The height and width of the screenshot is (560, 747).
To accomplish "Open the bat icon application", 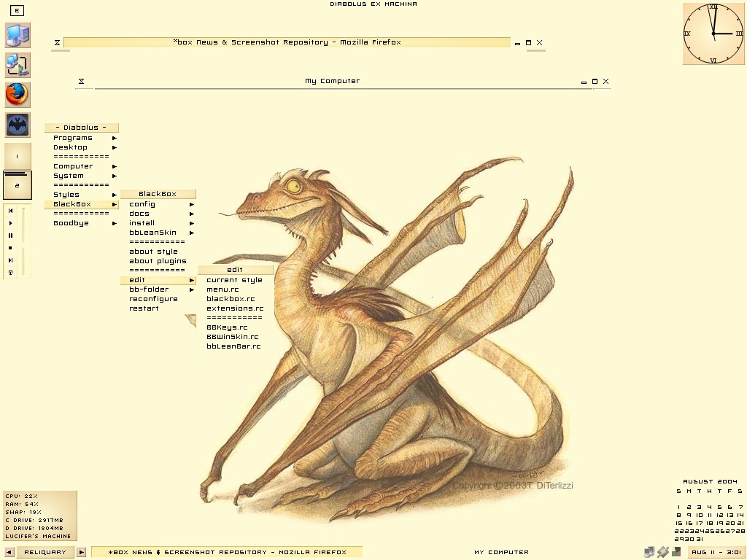I will coord(18,125).
